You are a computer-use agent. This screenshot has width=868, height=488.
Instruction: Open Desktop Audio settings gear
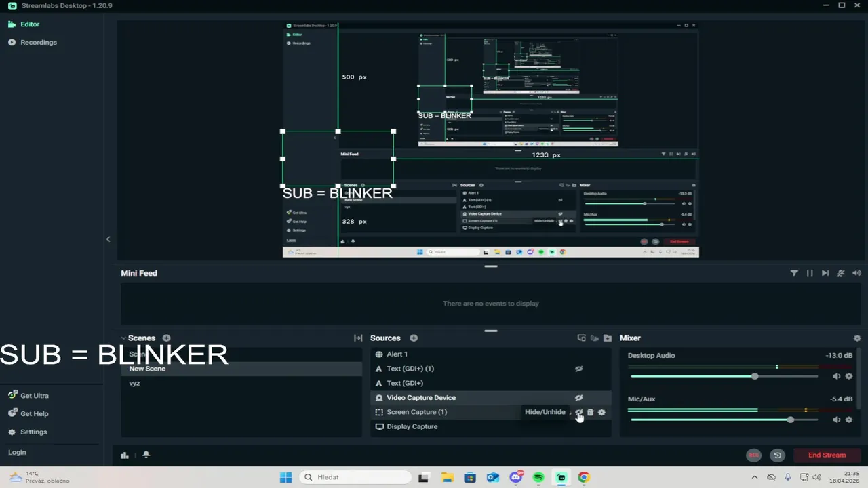click(x=849, y=376)
